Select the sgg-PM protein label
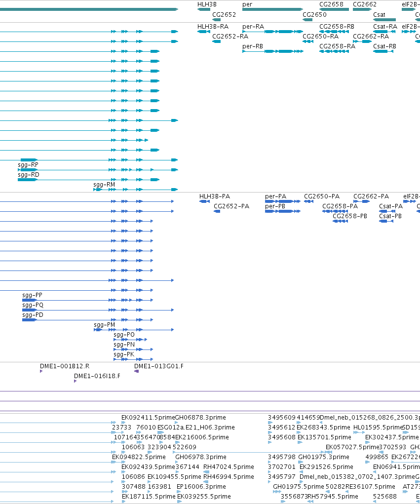 pos(105,325)
